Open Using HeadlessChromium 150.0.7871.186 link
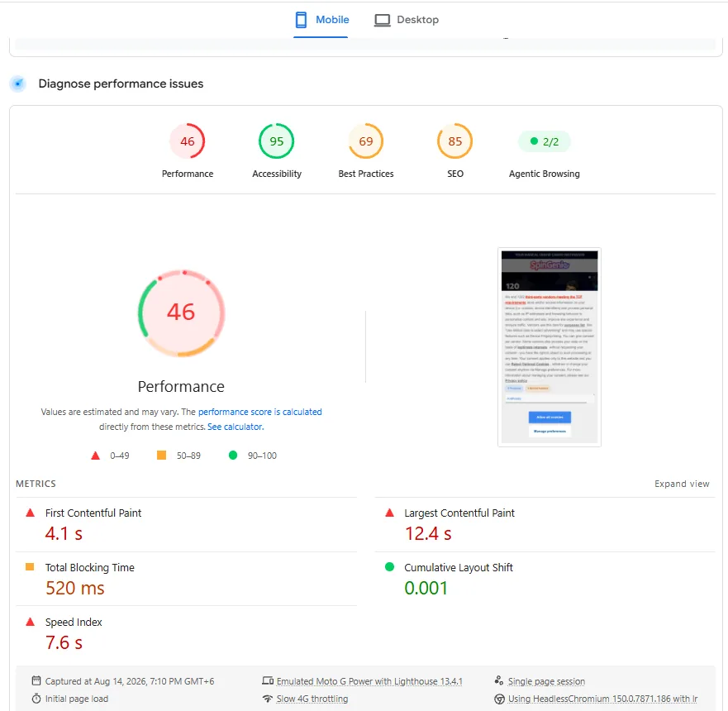The height and width of the screenshot is (711, 728). [x=602, y=699]
